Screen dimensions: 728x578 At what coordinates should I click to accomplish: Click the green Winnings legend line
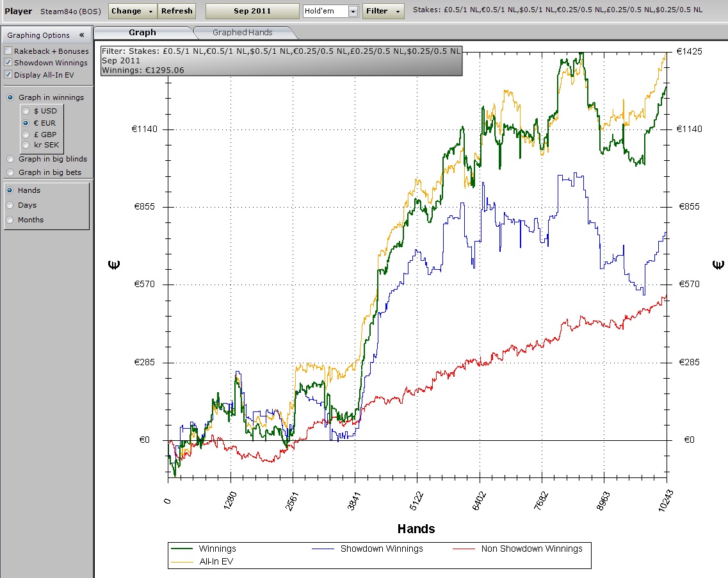[182, 549]
